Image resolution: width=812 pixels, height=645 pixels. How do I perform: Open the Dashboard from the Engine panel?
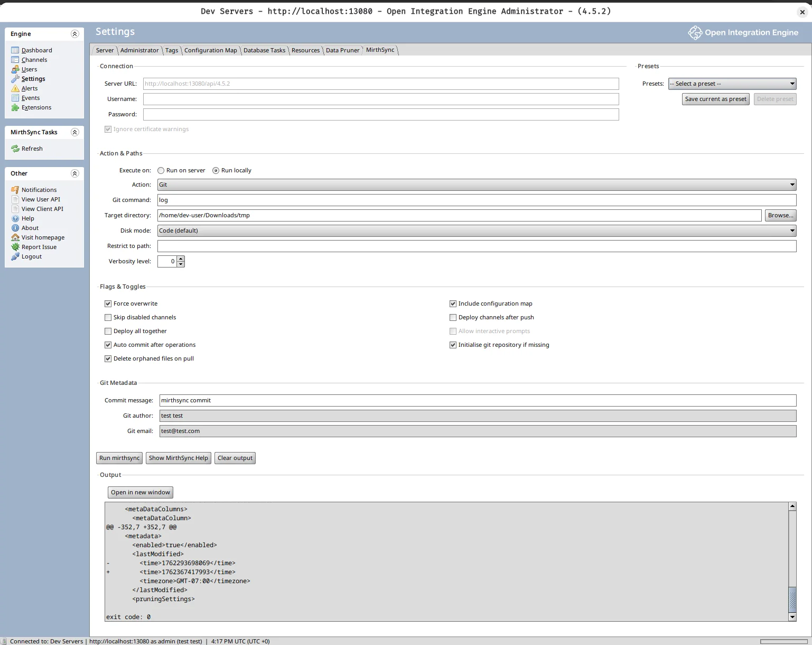point(36,50)
